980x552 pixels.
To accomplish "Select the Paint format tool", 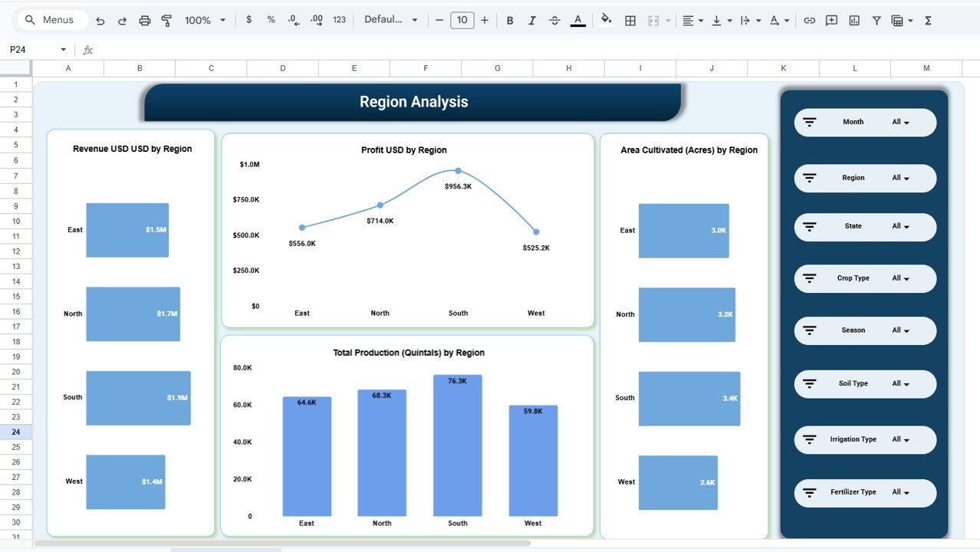I will [x=166, y=20].
